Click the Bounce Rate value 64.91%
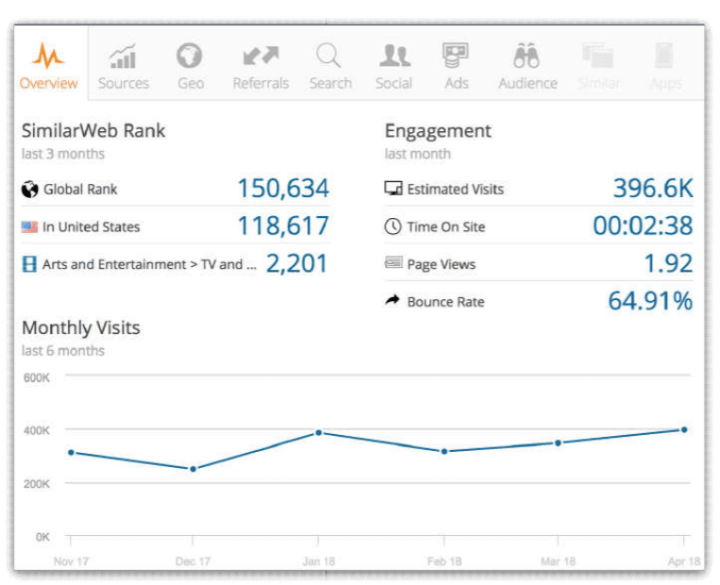Image resolution: width=720 pixels, height=585 pixels. (650, 301)
